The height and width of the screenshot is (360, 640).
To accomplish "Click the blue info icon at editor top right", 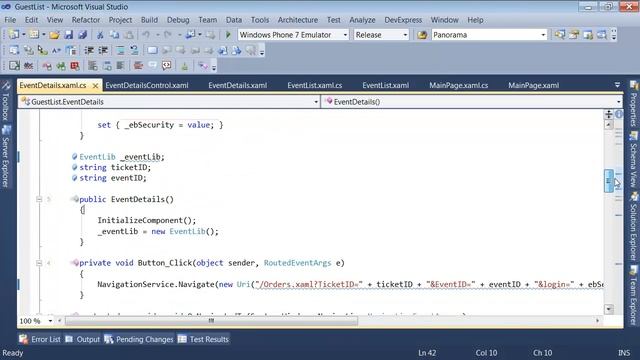I will point(619,114).
